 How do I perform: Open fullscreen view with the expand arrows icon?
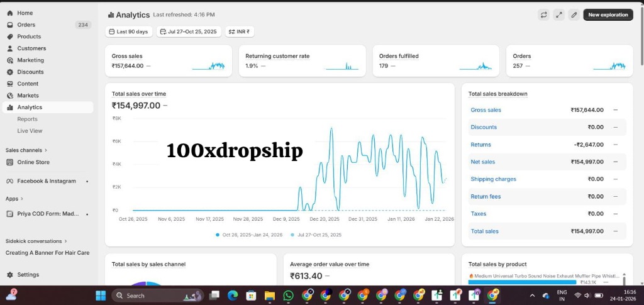(x=558, y=14)
